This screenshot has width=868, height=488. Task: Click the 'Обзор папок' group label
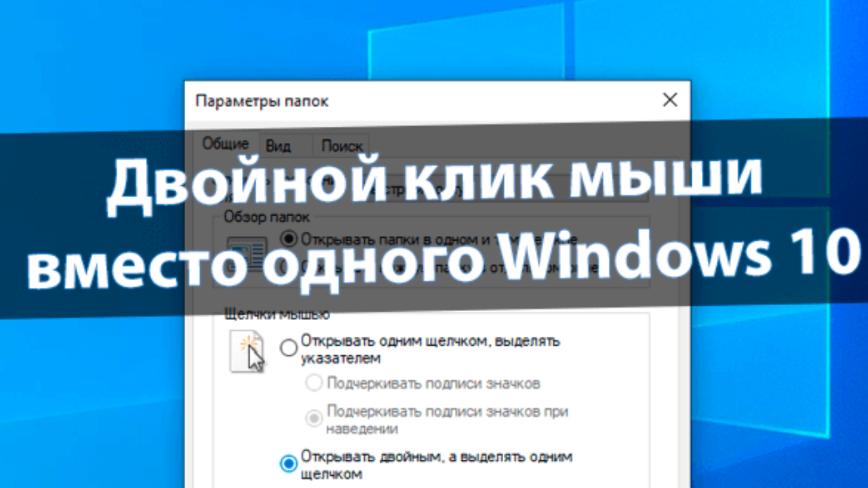click(x=267, y=218)
